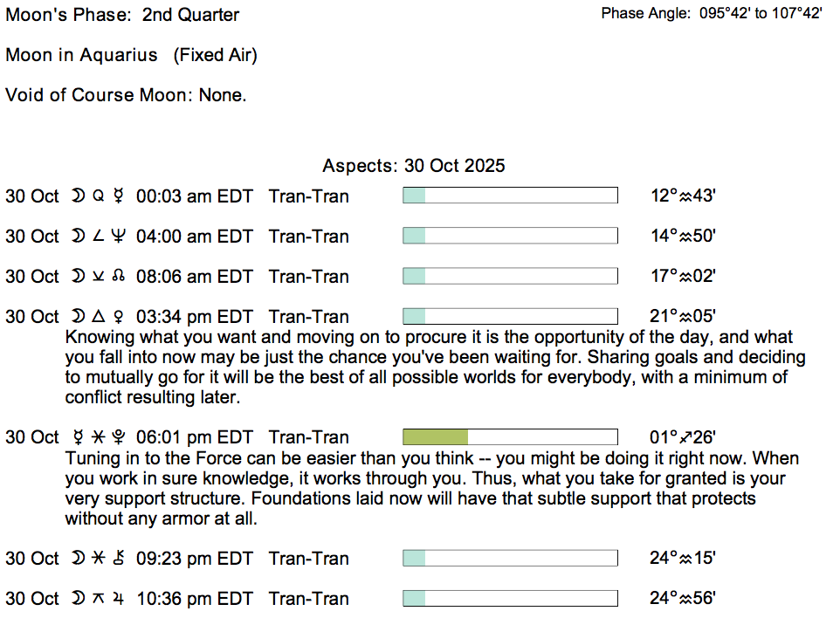
Task: Click the North Node glyph at 08:06 am
Action: pos(118,277)
